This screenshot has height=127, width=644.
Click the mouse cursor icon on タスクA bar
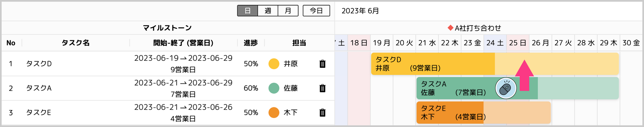coord(506,88)
